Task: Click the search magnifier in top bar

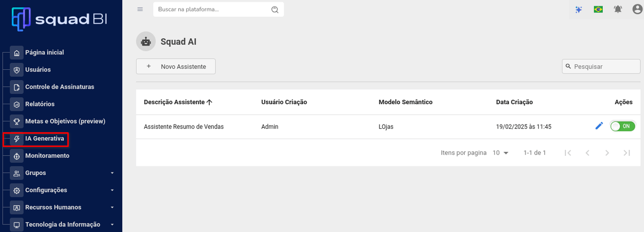Action: point(275,10)
